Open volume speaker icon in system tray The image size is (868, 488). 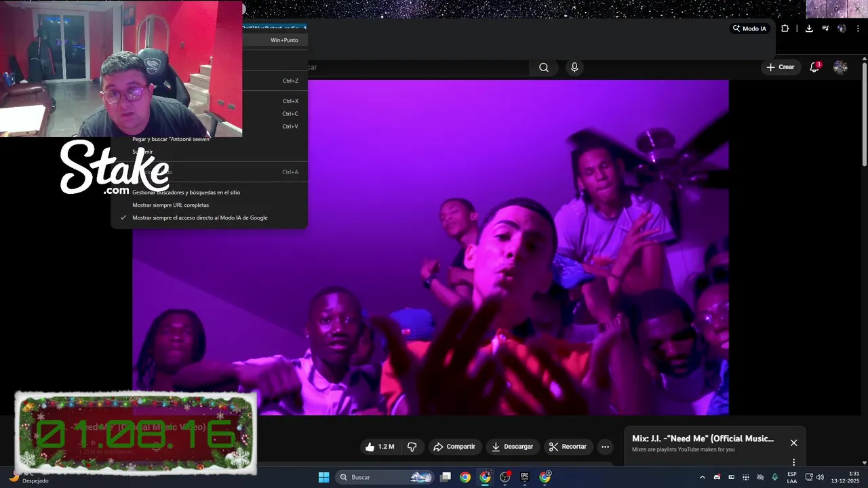pyautogui.click(x=820, y=477)
